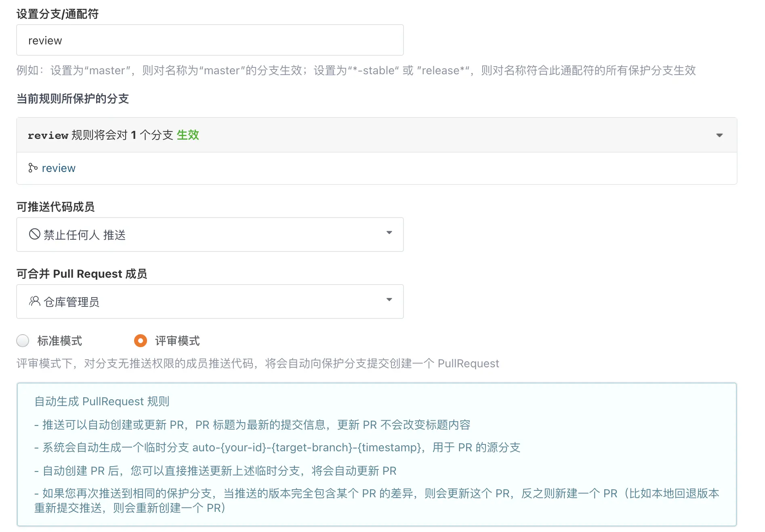Select the 评审模式 radio button
The image size is (765, 532).
(x=140, y=341)
